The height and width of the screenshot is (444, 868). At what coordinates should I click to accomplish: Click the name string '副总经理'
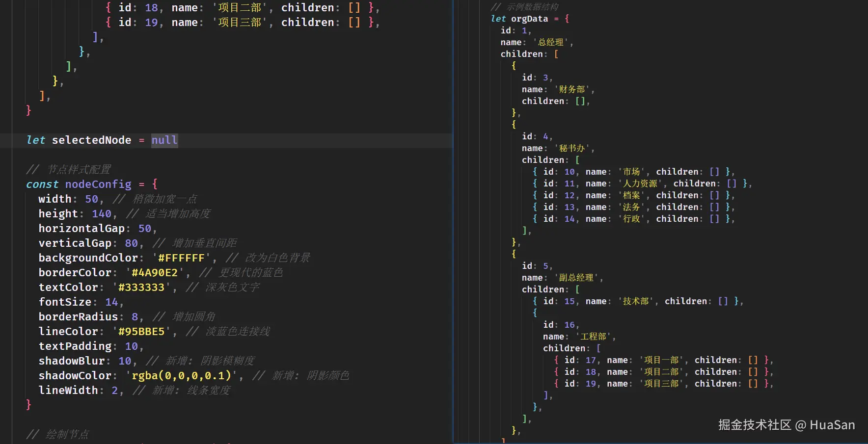coord(576,278)
